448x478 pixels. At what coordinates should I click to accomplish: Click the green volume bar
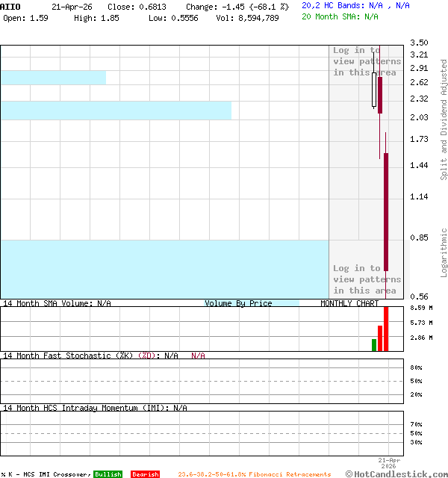tap(374, 344)
